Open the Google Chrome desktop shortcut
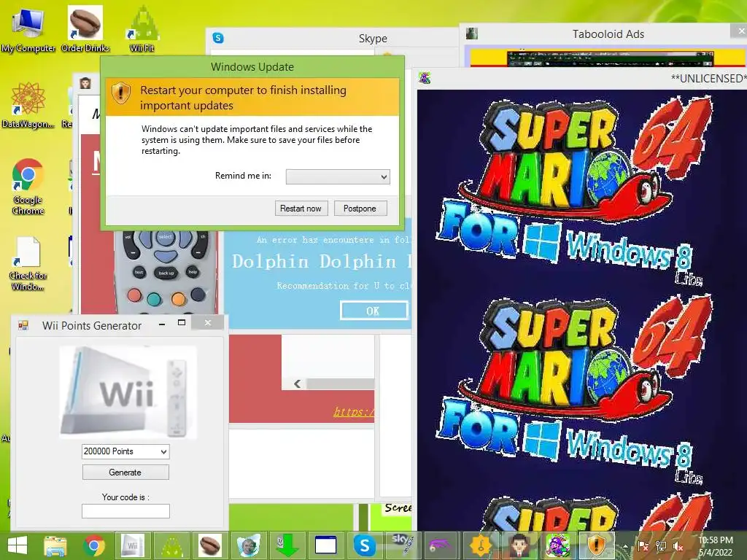The height and width of the screenshot is (560, 747). 28,187
